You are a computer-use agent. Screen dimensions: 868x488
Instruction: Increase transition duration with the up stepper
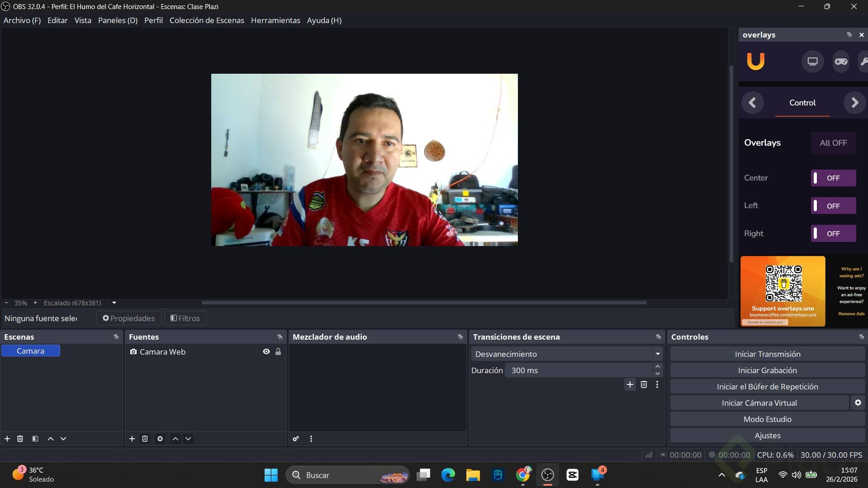point(657,367)
